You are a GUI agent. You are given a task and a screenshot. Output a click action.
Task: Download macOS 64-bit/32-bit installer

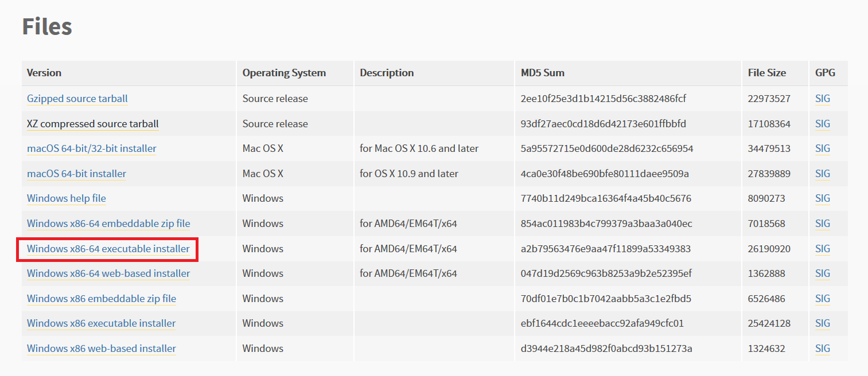92,148
